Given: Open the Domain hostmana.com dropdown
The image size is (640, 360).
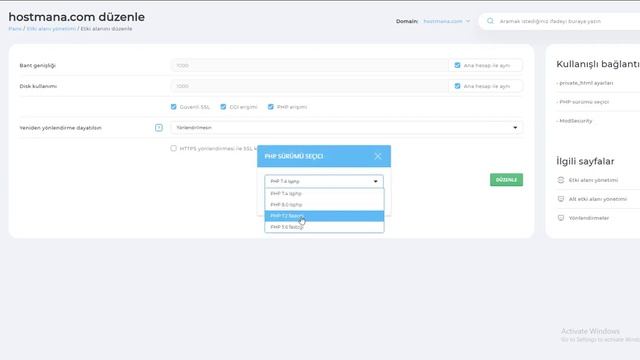Looking at the screenshot, I should (x=447, y=21).
